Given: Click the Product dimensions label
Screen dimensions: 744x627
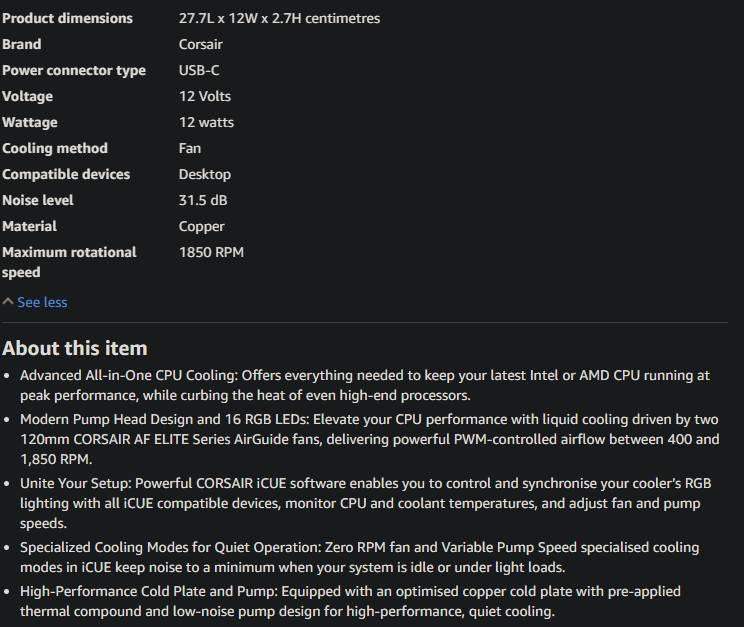Looking at the screenshot, I should [x=67, y=18].
